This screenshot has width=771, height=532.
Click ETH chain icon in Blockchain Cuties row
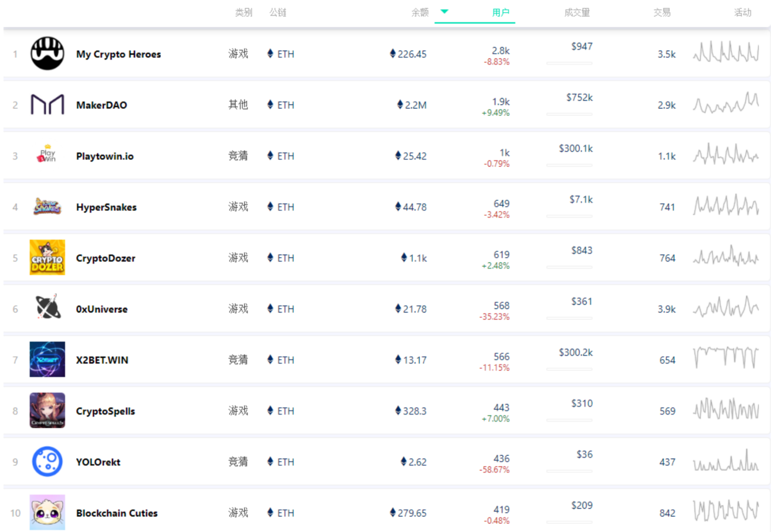pyautogui.click(x=270, y=512)
